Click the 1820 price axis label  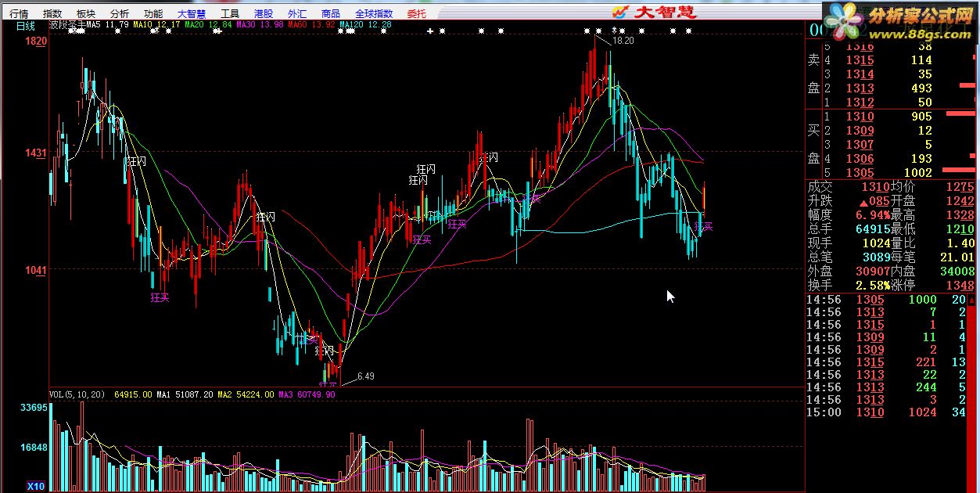click(36, 41)
